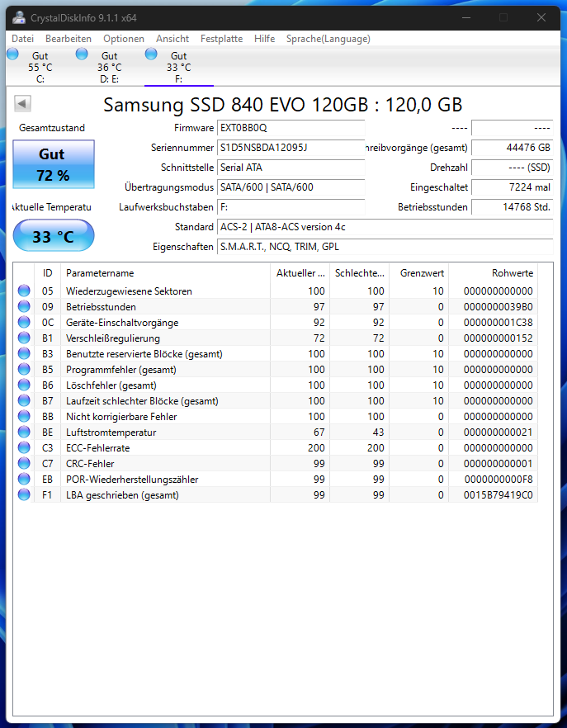Click status orb for Nicht korrigierbare Fehler
The width and height of the screenshot is (567, 728).
[24, 417]
